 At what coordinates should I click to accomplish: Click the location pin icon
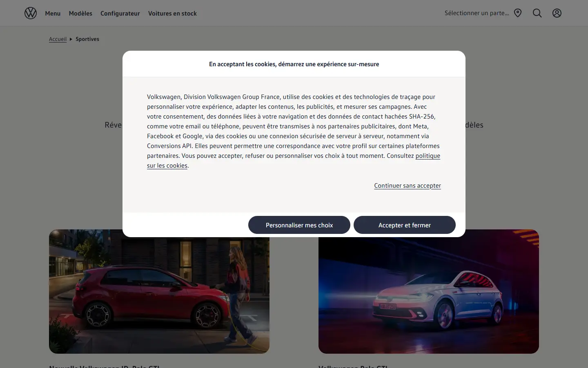coord(518,13)
